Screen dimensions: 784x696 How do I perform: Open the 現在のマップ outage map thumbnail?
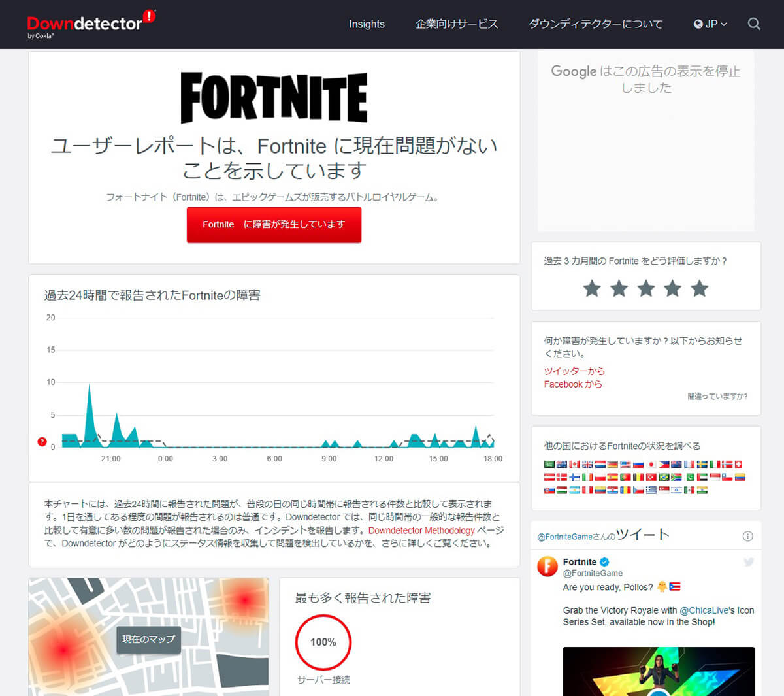point(148,638)
